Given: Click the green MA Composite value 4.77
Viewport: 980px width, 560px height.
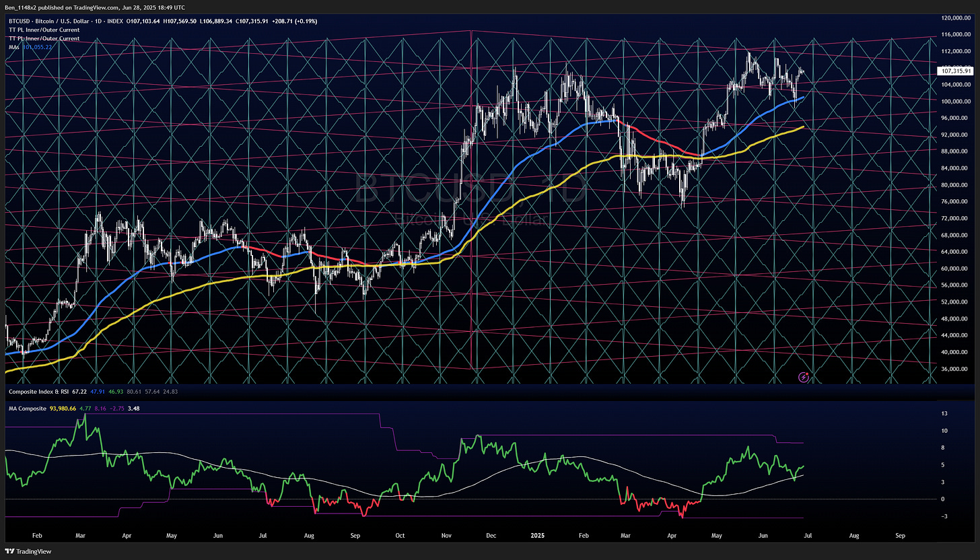Looking at the screenshot, I should [85, 409].
